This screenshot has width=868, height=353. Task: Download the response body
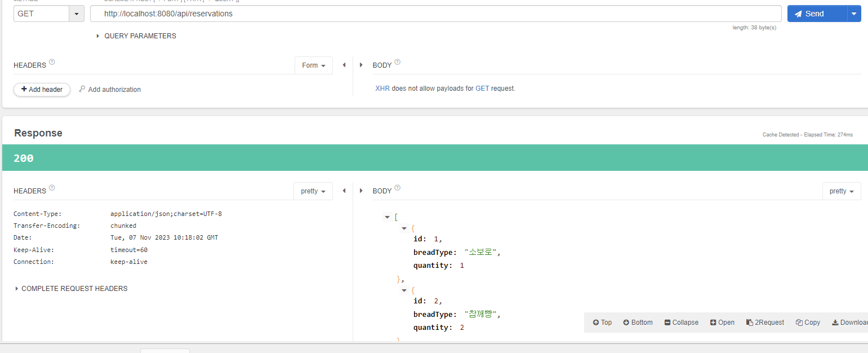[849, 323]
